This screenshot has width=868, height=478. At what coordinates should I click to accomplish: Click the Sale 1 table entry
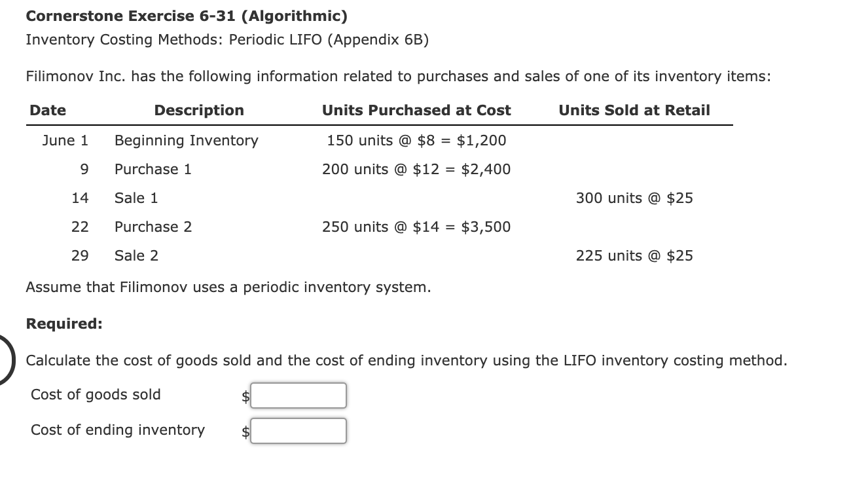[136, 198]
